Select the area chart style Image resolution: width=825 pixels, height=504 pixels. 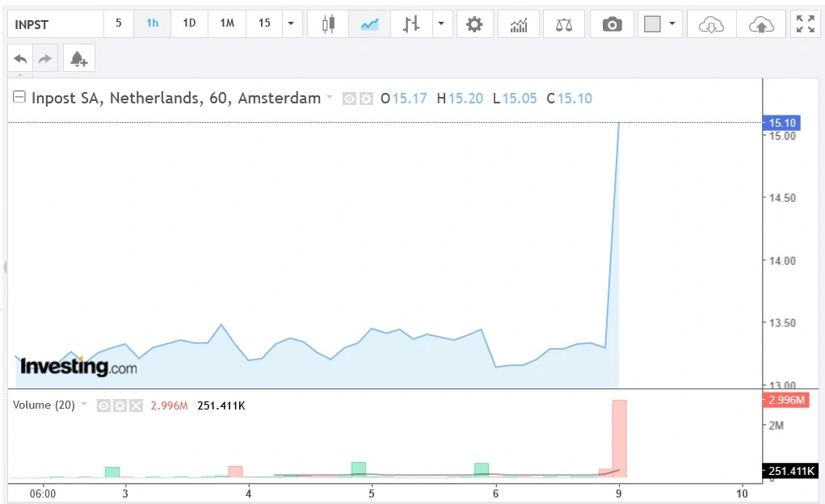370,23
